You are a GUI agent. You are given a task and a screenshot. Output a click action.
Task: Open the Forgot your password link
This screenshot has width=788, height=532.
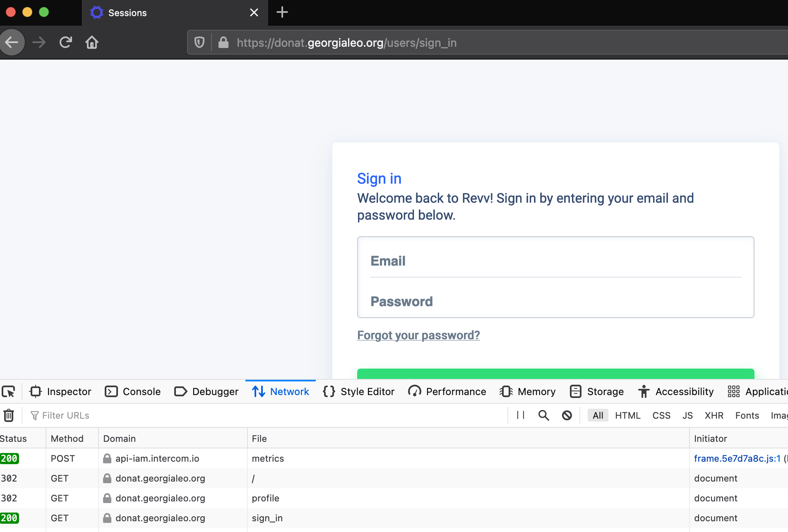(x=418, y=335)
